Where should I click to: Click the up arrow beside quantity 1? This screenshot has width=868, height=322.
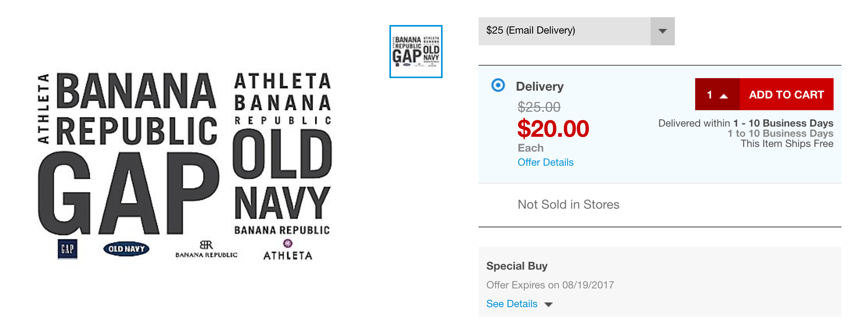(x=724, y=95)
